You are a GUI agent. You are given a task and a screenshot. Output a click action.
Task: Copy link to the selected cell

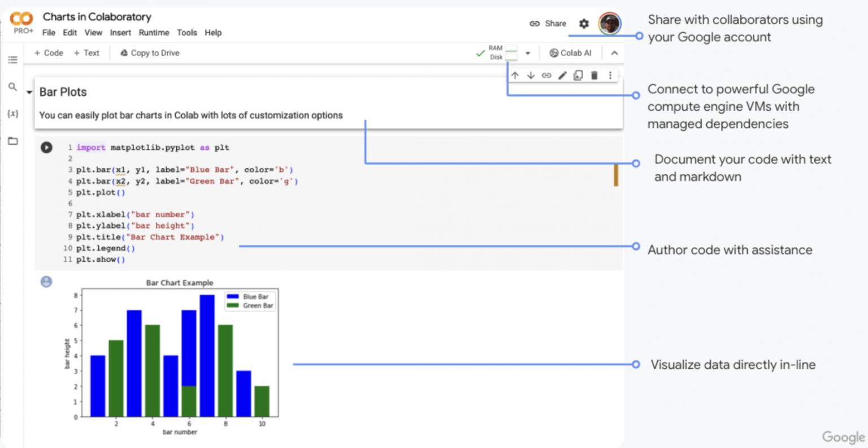click(546, 75)
